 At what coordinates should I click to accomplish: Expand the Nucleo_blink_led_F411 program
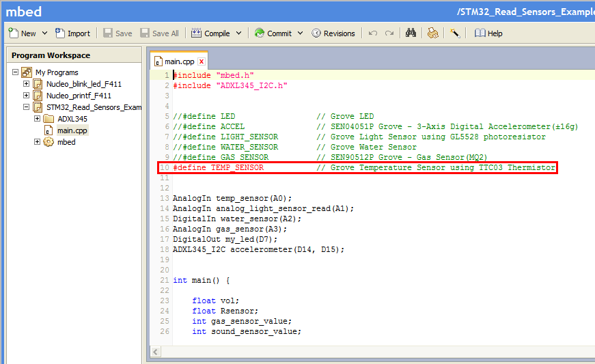point(27,84)
